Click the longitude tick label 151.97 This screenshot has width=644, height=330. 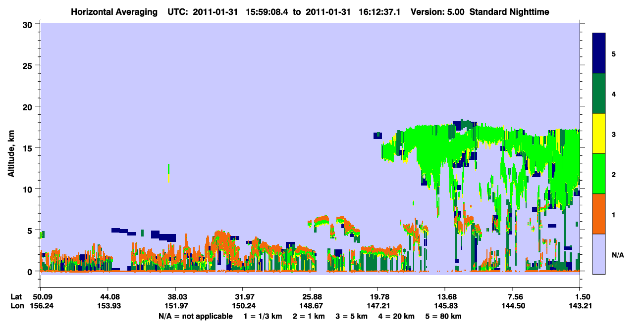175,306
